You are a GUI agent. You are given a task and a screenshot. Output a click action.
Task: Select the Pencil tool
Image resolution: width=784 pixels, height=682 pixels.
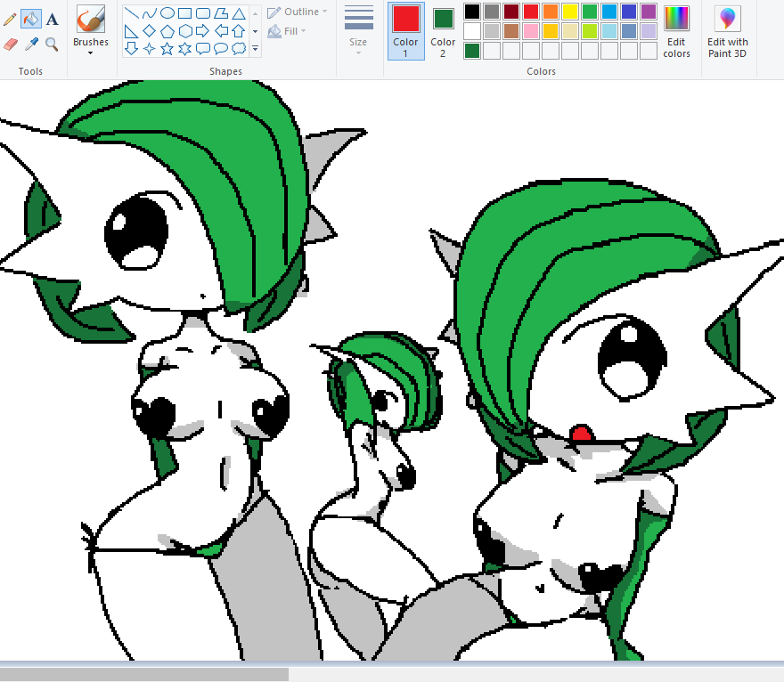click(x=10, y=20)
